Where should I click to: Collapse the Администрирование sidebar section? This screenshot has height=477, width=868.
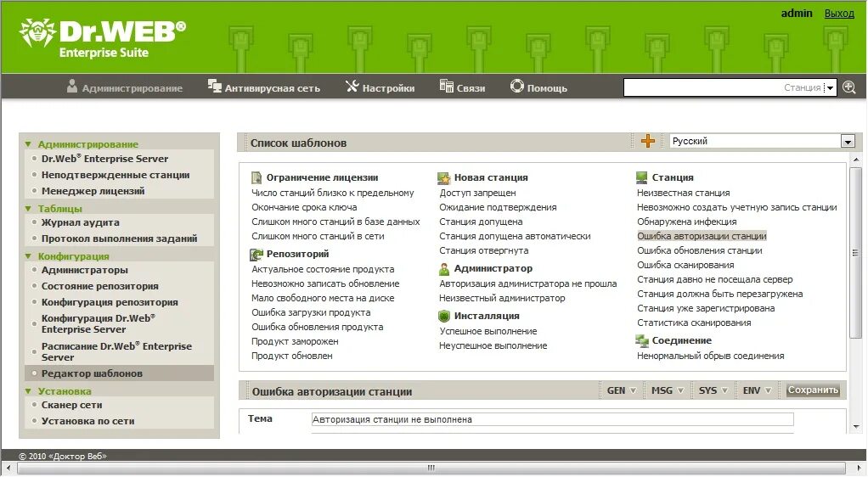(x=28, y=144)
